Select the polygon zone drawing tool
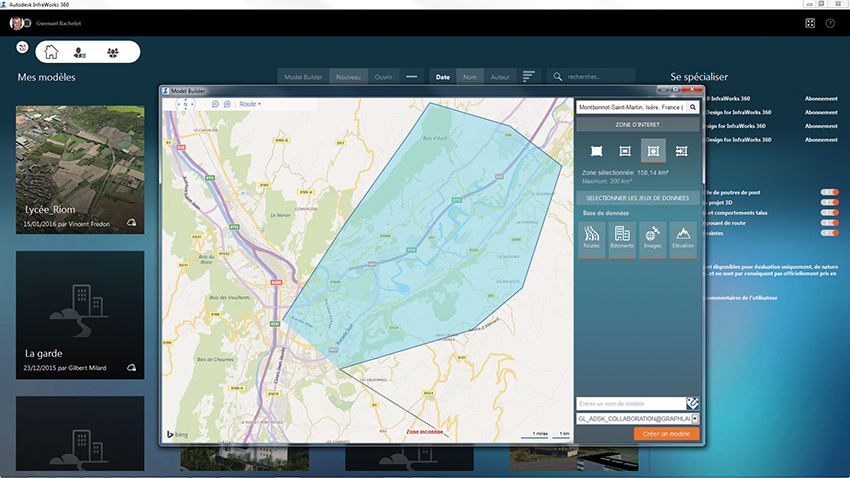This screenshot has width=850, height=478. [x=653, y=151]
